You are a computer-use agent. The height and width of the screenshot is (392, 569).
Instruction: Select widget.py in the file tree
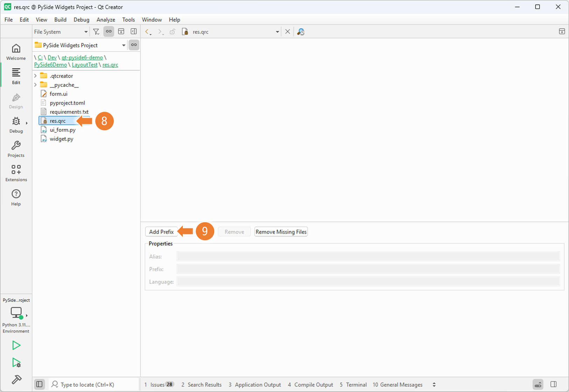[61, 139]
